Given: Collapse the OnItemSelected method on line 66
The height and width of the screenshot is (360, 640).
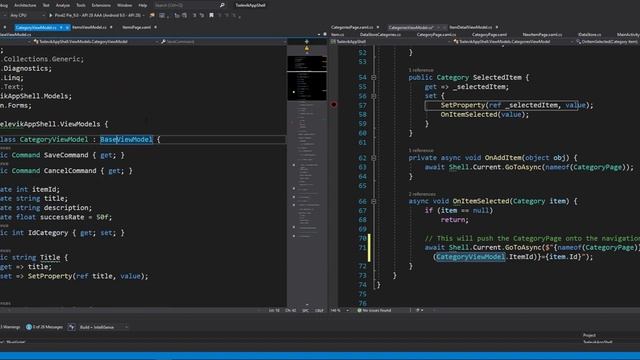Looking at the screenshot, I should pos(373,201).
